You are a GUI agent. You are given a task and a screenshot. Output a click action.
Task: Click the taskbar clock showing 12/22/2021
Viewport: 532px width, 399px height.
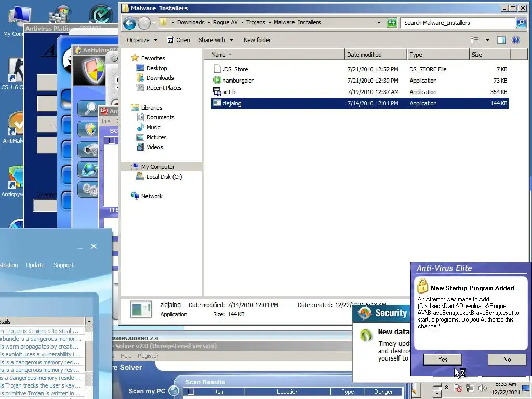pos(506,389)
